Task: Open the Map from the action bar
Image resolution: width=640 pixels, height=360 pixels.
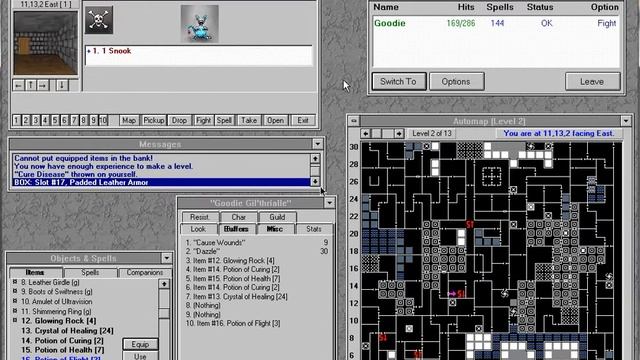Action: [x=129, y=120]
